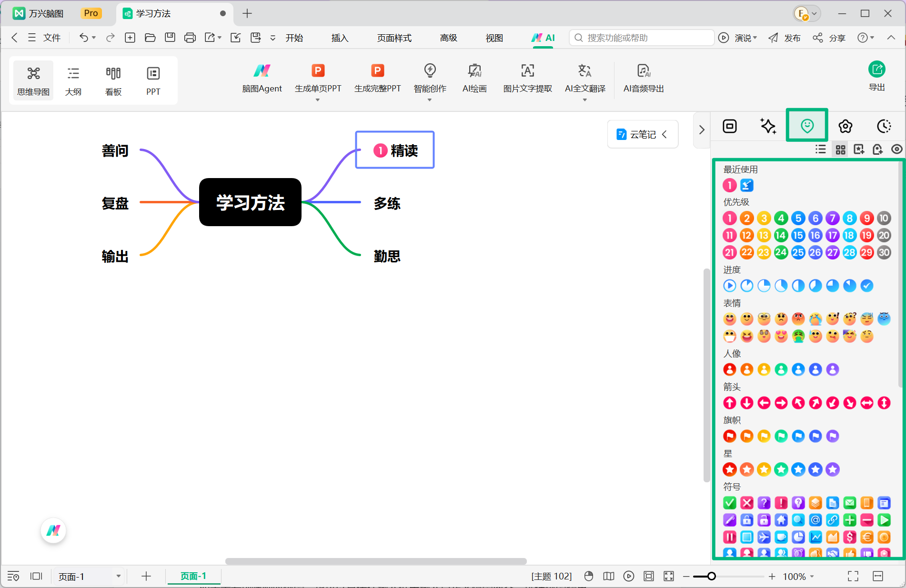Screen dimensions: 906x588
Task: Switch to 看板 board view
Action: 113,81
